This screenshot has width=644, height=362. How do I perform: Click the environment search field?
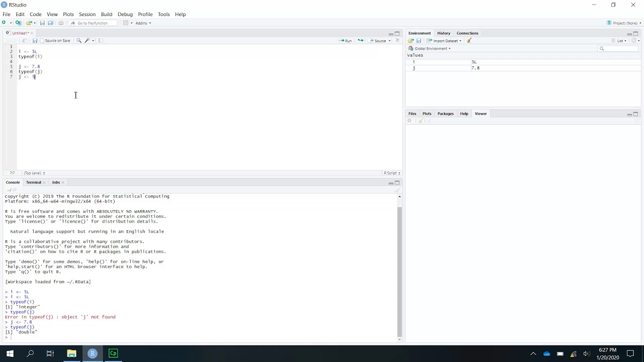(618, 49)
